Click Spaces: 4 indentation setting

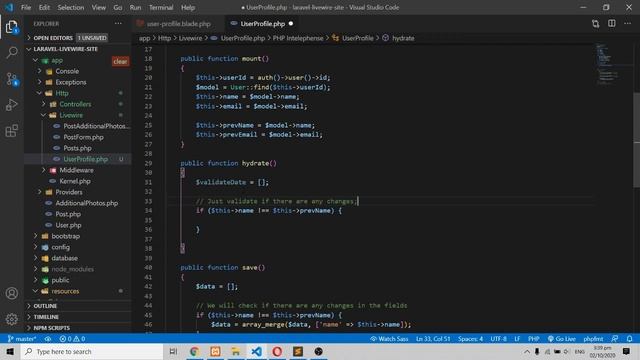pos(470,339)
